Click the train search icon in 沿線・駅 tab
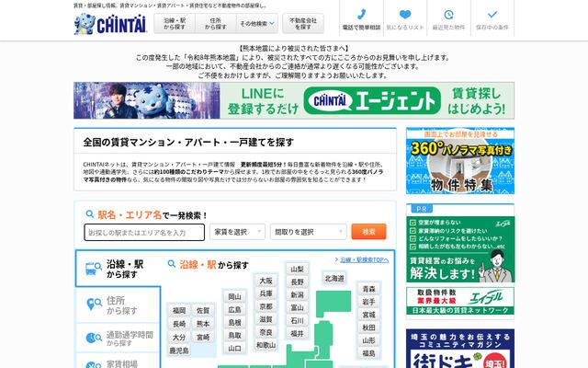Image resolution: width=588 pixels, height=368 pixels. (x=94, y=269)
